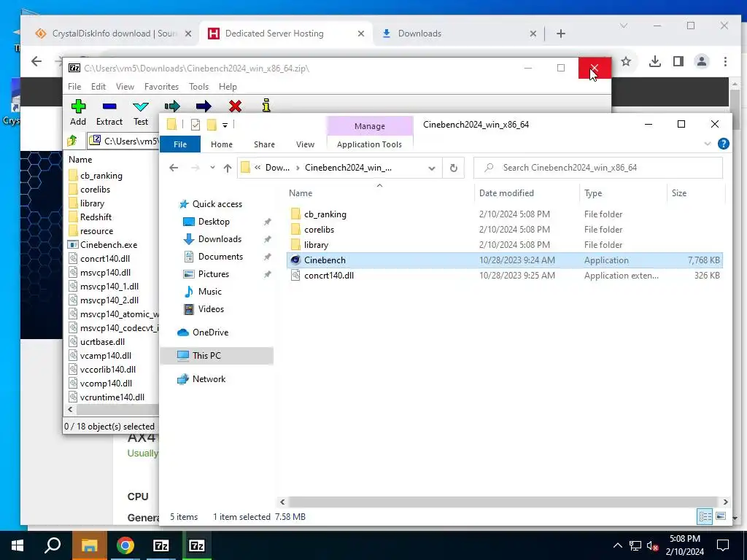Open Explorer Help question mark icon
The height and width of the screenshot is (560, 747).
(x=723, y=144)
